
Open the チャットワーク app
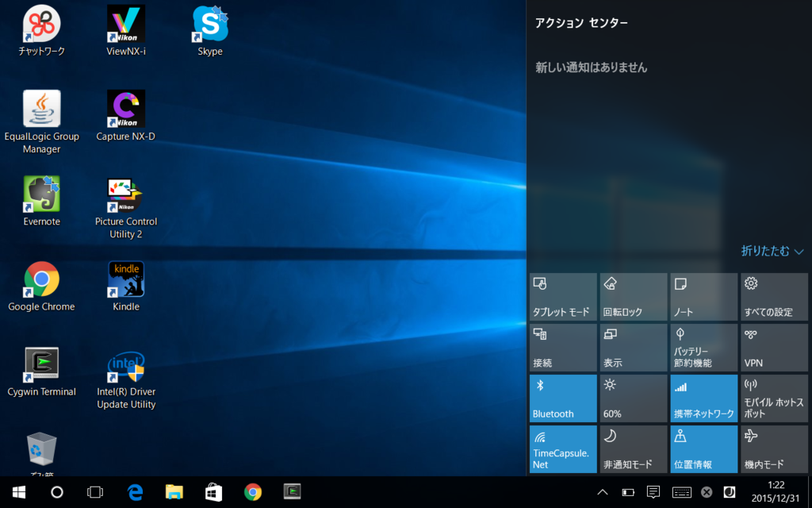41,25
